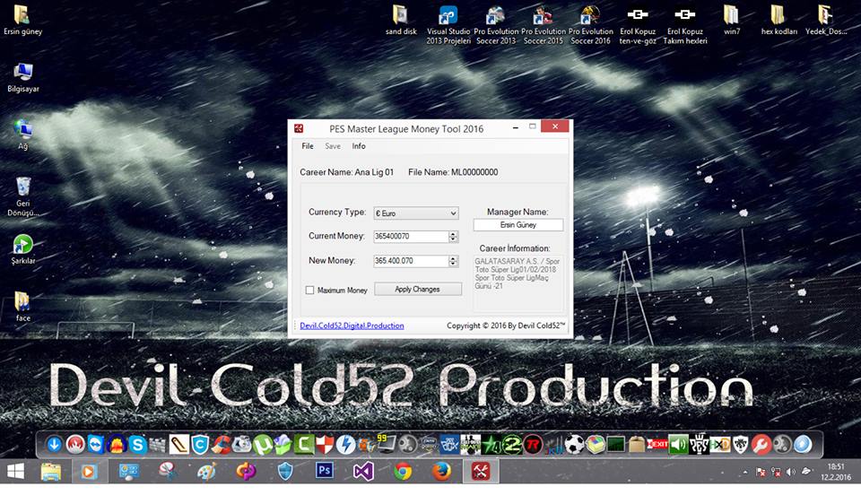Open the File menu in Money Tool
The height and width of the screenshot is (504, 861).
coord(308,146)
